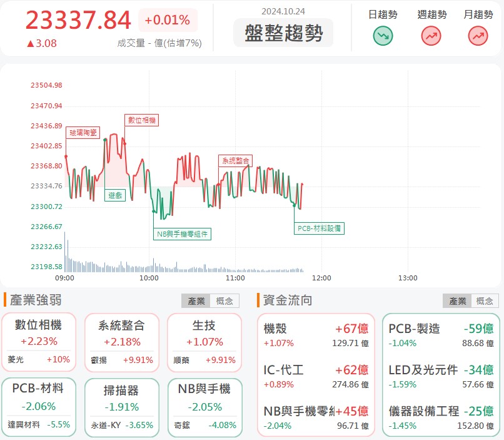
Task: Open the 數位相機 +2.23% industry card
Action: coord(39,342)
